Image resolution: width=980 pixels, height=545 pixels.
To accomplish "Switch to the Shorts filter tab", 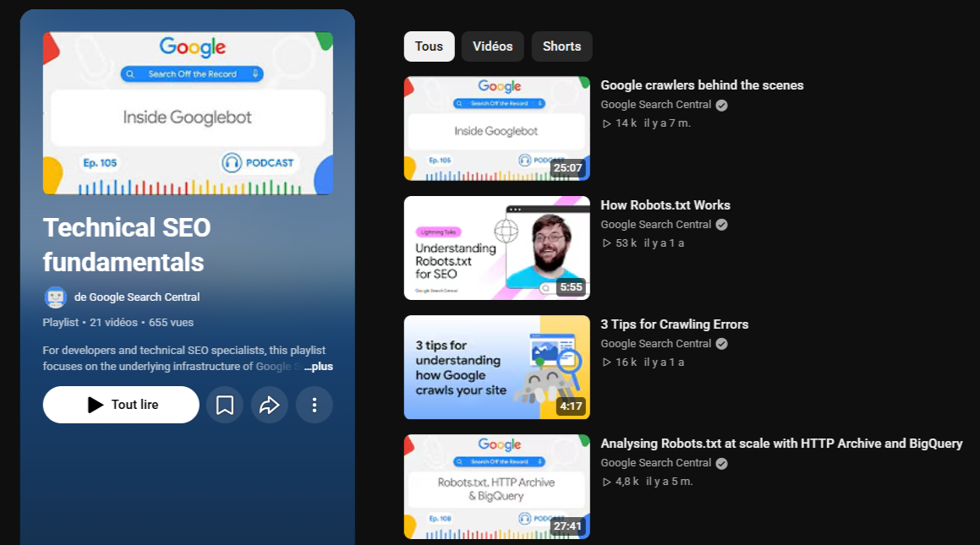I will 562,46.
